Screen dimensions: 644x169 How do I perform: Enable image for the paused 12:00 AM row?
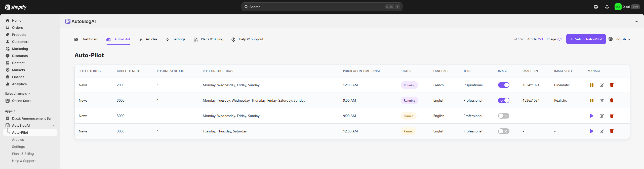(504, 131)
